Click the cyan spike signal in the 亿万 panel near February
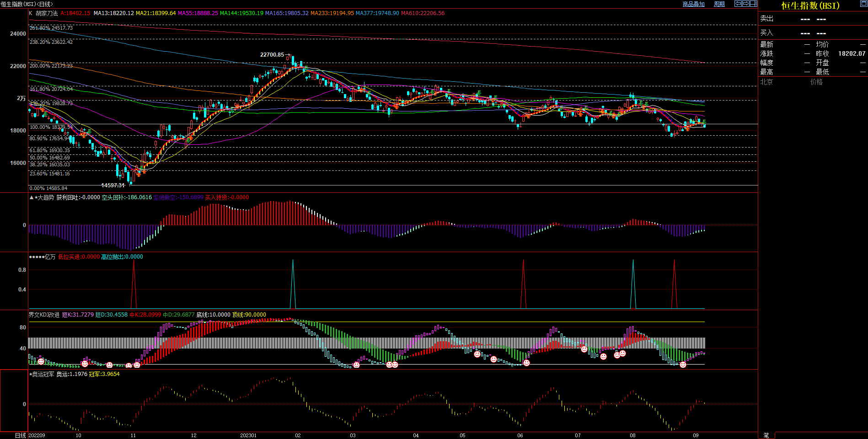The width and height of the screenshot is (868, 439). [x=293, y=283]
